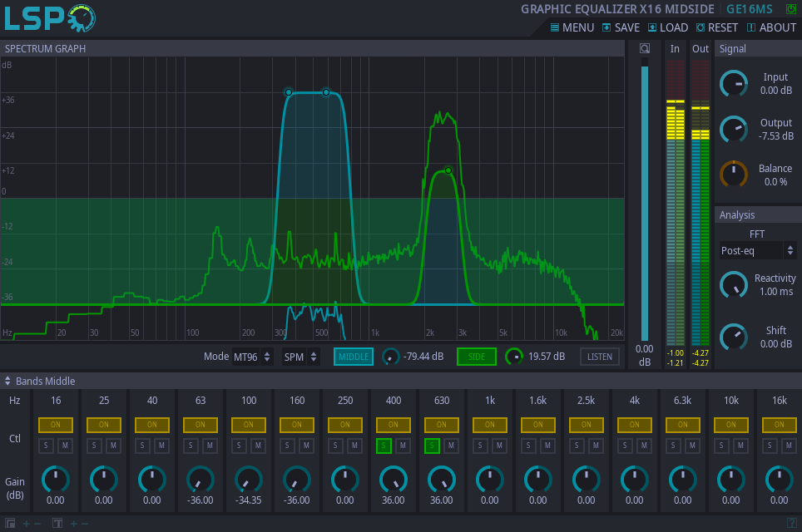Mute the 250 Hz band
The image size is (802, 532).
coord(354,446)
